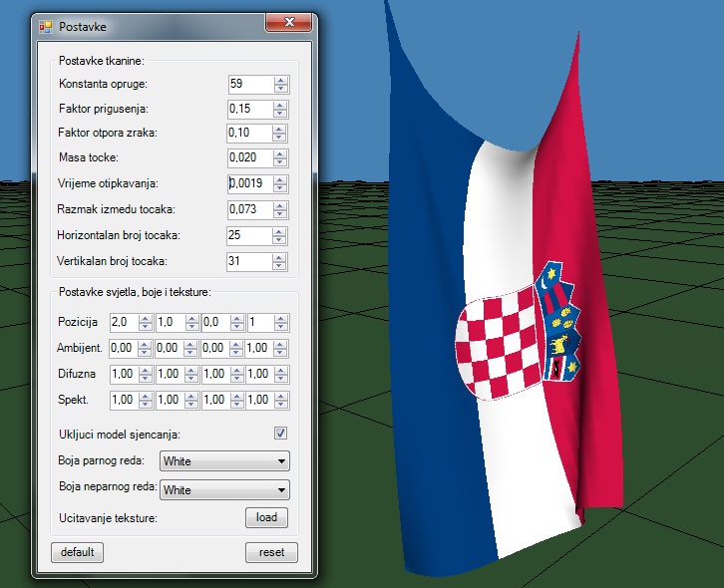724x588 pixels.
Task: Decrease Horizontalan broj tocaka value
Action: (x=279, y=240)
